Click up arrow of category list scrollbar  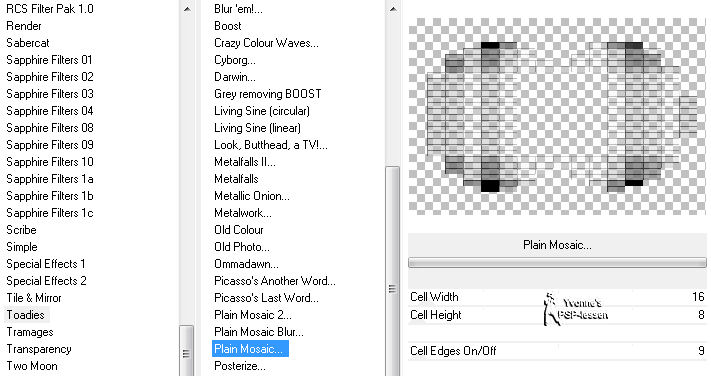187,9
